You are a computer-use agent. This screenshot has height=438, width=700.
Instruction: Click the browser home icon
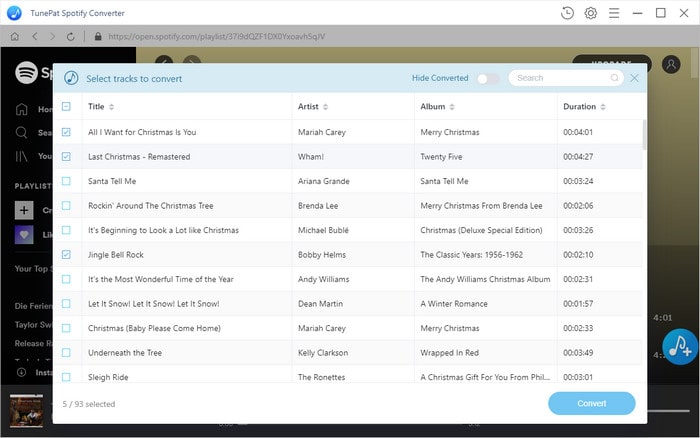(15, 37)
